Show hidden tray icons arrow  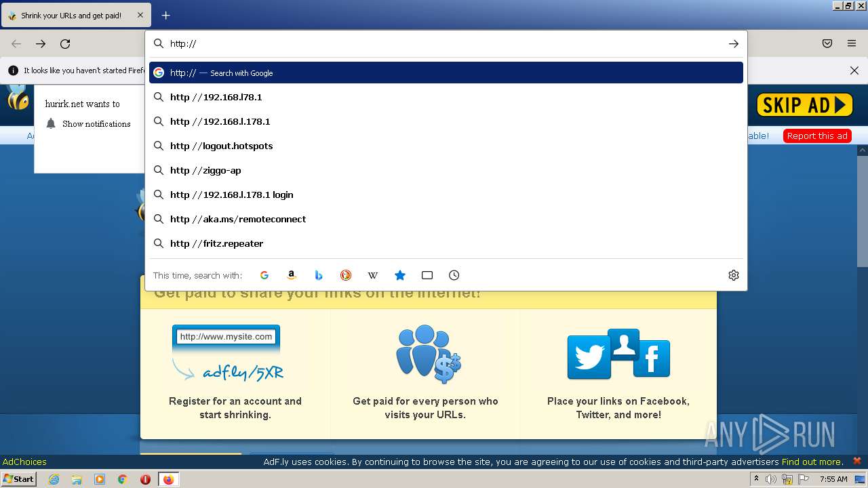[x=756, y=479]
